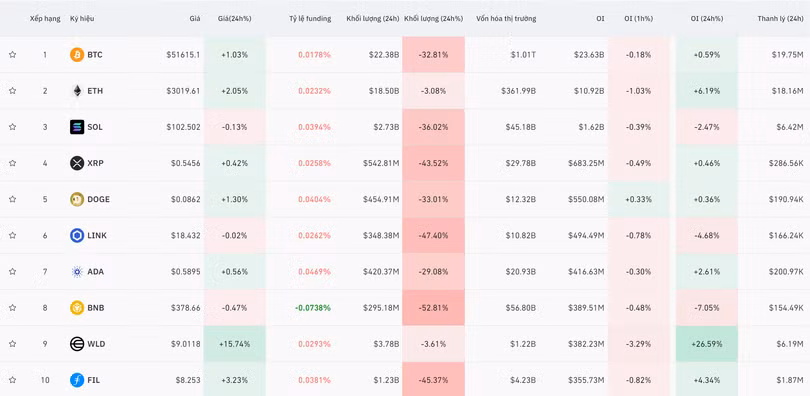The width and height of the screenshot is (810, 396).
Task: Sort by Xếp hạng column header
Action: click(45, 19)
